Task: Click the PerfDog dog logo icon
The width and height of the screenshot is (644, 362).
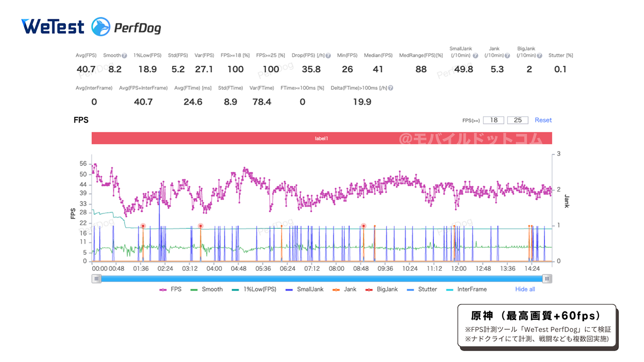Action: (101, 27)
